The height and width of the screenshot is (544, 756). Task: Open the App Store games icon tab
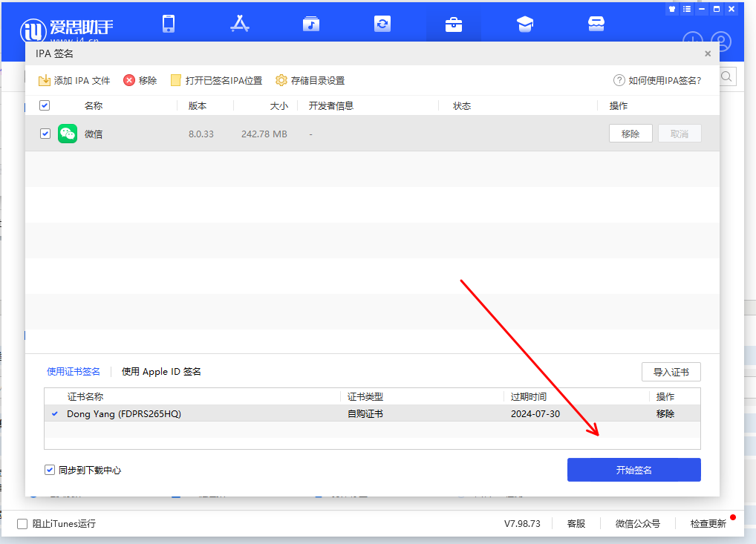240,24
